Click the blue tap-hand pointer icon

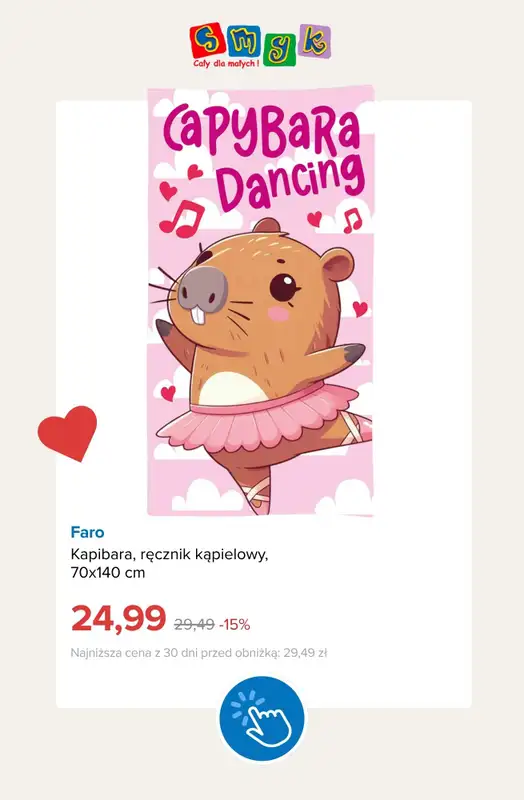[262, 718]
